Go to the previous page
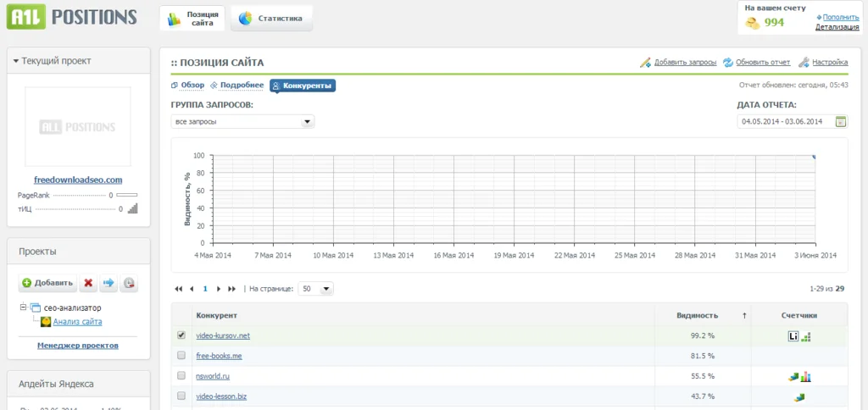Image resolution: width=868 pixels, height=410 pixels. point(192,289)
